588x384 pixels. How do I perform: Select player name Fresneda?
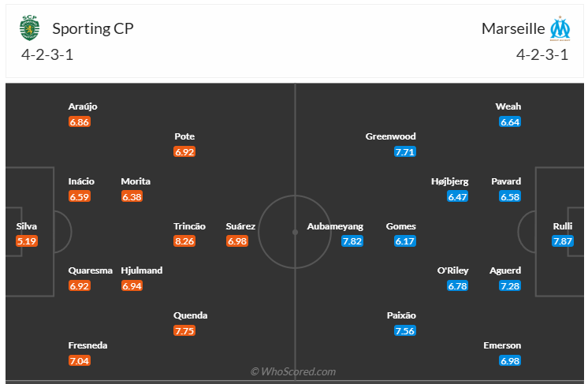click(x=88, y=345)
